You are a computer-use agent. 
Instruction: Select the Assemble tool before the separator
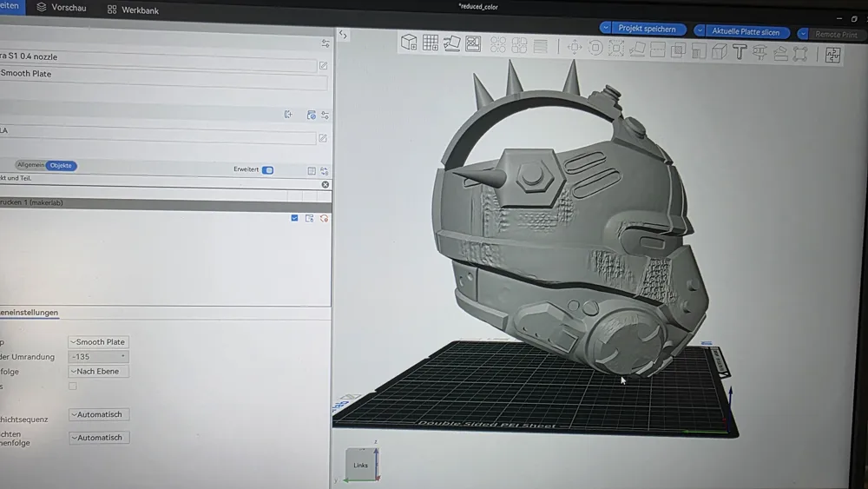tap(800, 54)
